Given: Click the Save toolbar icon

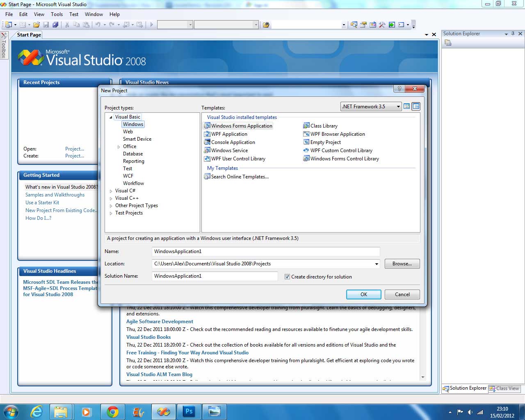Looking at the screenshot, I should click(46, 25).
